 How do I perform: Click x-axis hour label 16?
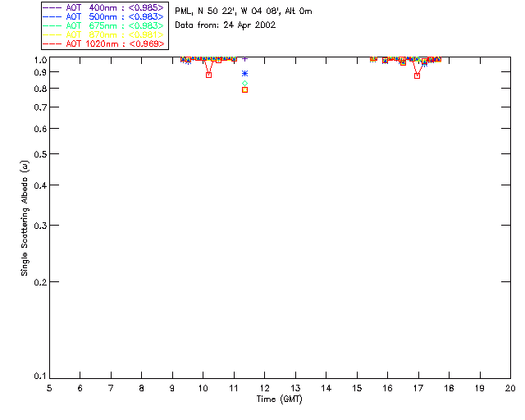click(x=387, y=388)
